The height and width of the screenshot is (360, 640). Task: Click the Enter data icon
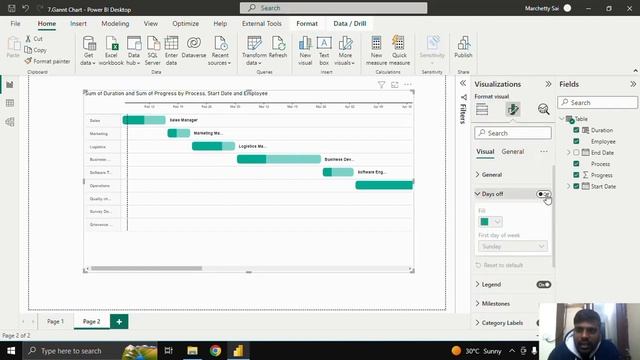171,51
